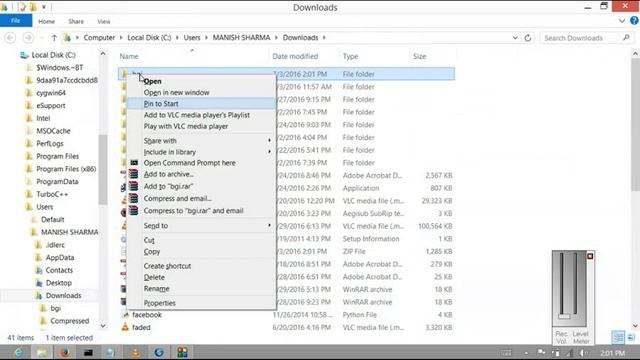This screenshot has width=640, height=360.
Task: Open the facebook Python file
Action: [x=147, y=315]
